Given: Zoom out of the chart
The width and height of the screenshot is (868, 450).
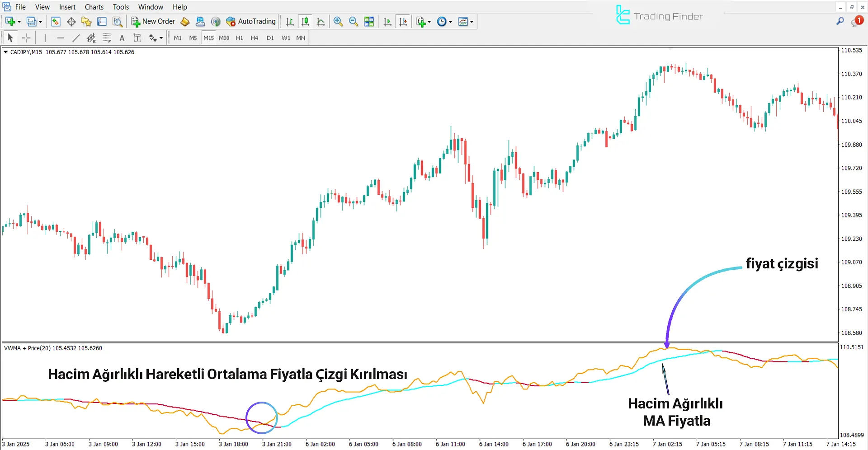Looking at the screenshot, I should (x=353, y=21).
